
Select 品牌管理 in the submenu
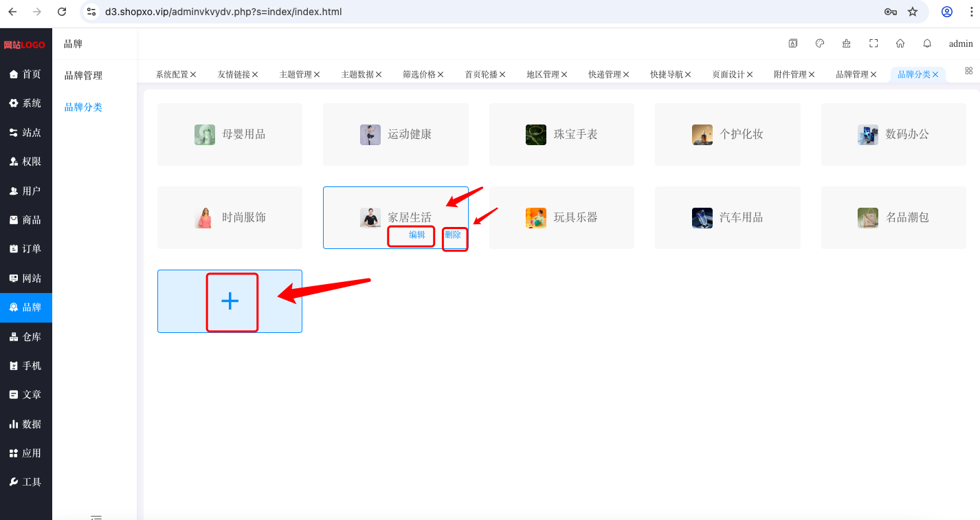[83, 76]
